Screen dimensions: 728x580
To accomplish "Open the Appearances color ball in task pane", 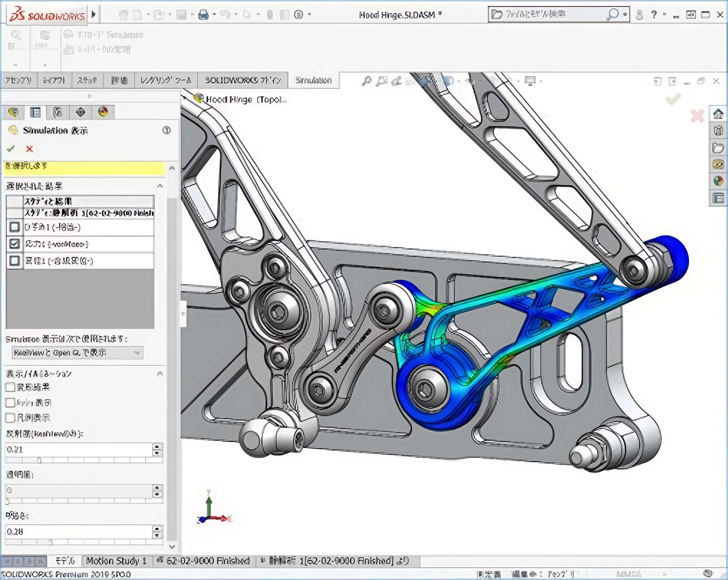I will point(718,181).
